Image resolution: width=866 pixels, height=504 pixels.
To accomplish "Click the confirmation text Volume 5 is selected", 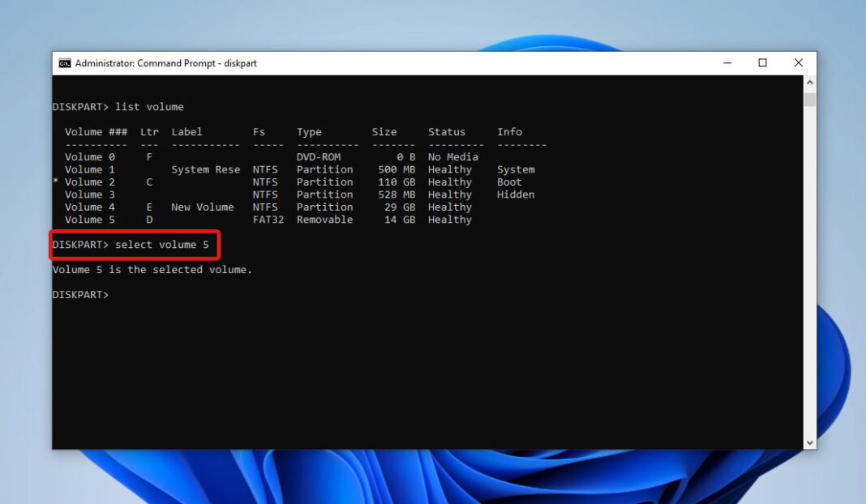I will (x=151, y=269).
